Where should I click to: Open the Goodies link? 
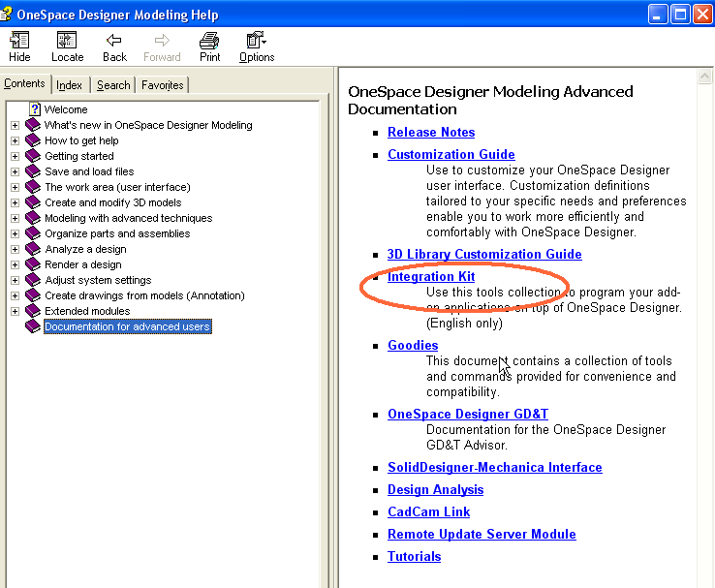413,346
